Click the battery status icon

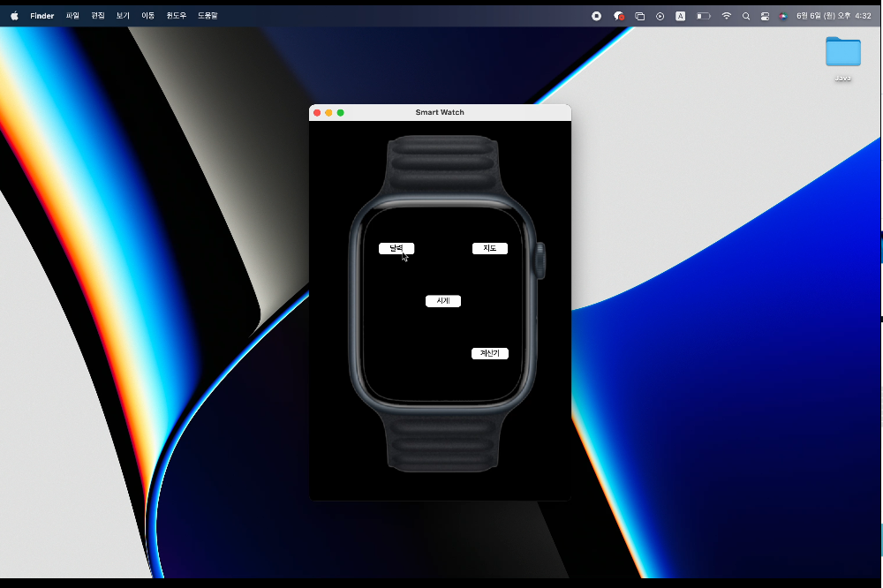pyautogui.click(x=703, y=15)
